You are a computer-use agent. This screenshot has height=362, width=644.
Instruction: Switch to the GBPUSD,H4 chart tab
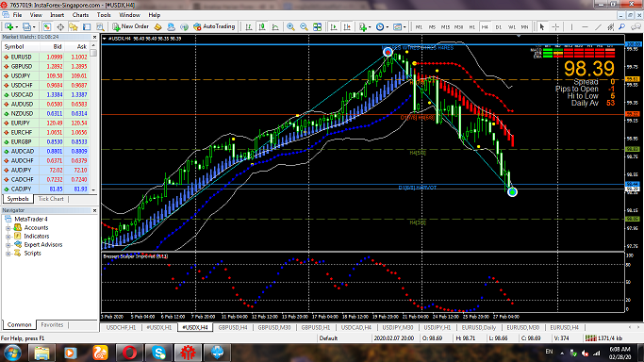tap(233, 327)
